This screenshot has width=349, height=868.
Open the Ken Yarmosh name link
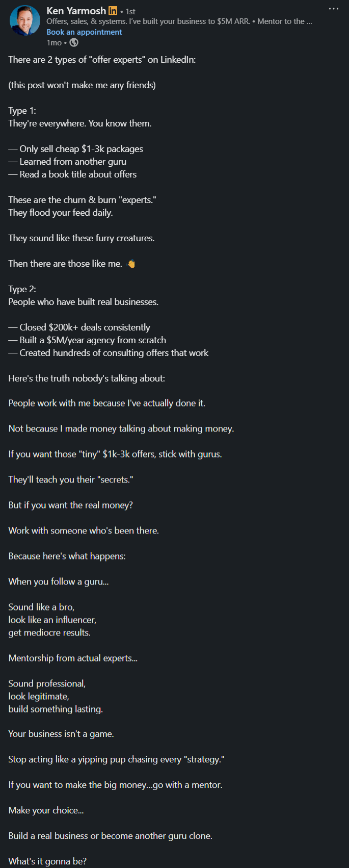76,11
